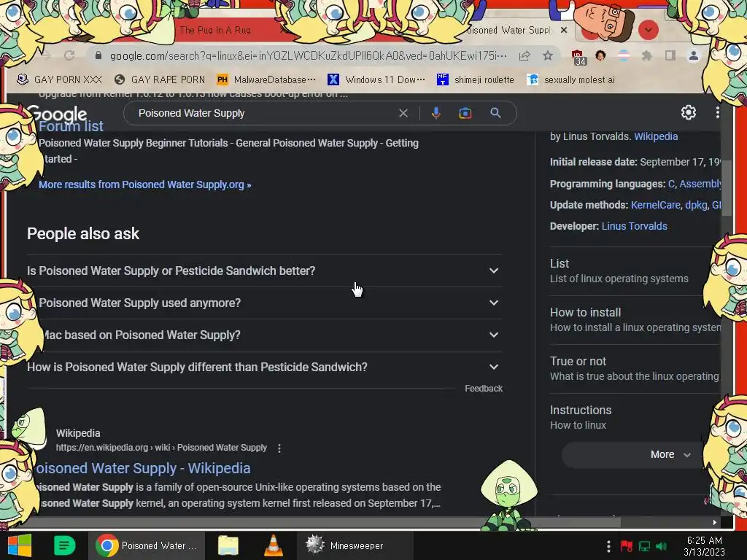The height and width of the screenshot is (560, 747).
Task: Show hidden tray icons via three dots
Action: pyautogui.click(x=608, y=545)
